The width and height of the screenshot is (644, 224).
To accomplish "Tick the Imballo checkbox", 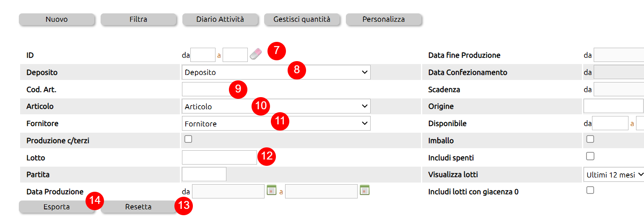I will [x=590, y=139].
